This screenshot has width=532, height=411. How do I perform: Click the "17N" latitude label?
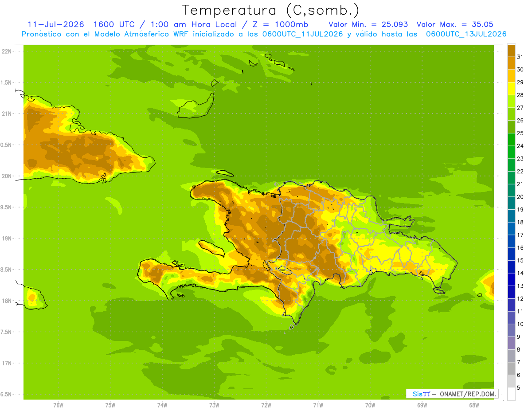[7, 363]
